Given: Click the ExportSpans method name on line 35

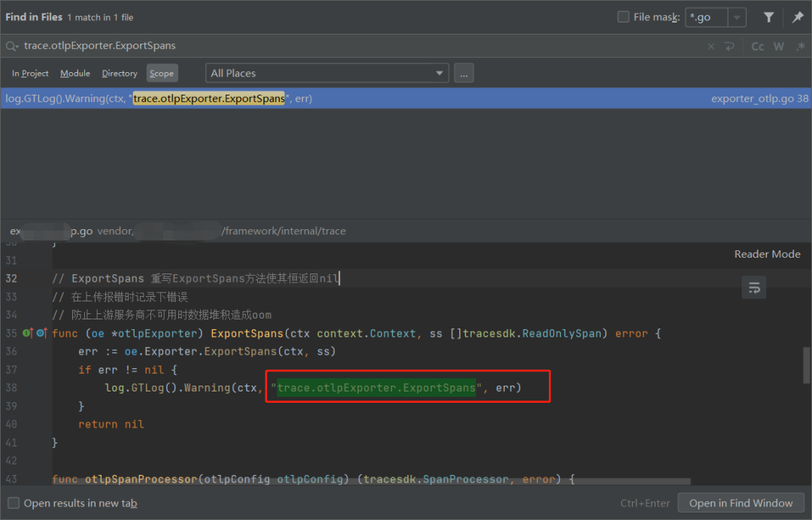Looking at the screenshot, I should [247, 333].
